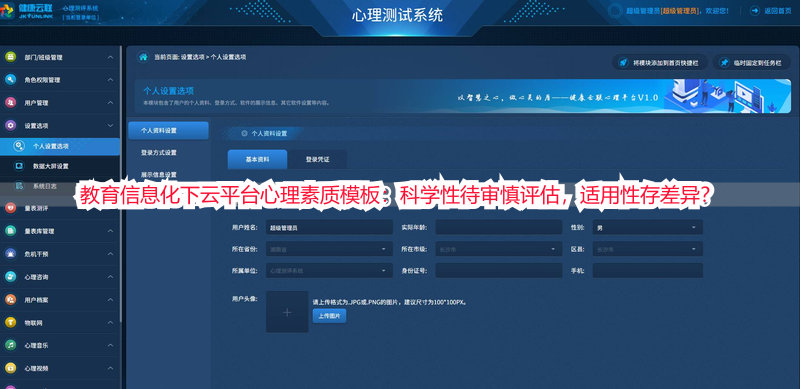The image size is (800, 389).
Task: Click the 部门/班级管理 sidebar icon
Action: point(10,57)
